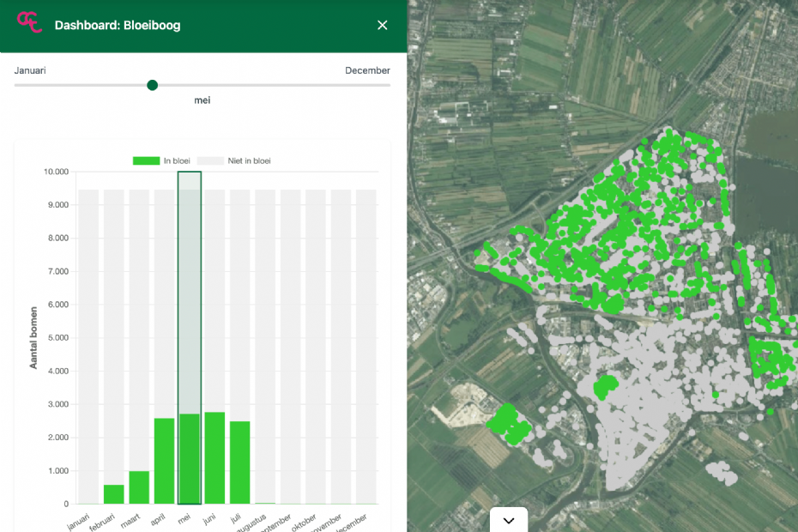The height and width of the screenshot is (532, 798).
Task: Select the maart green bar
Action: click(139, 487)
